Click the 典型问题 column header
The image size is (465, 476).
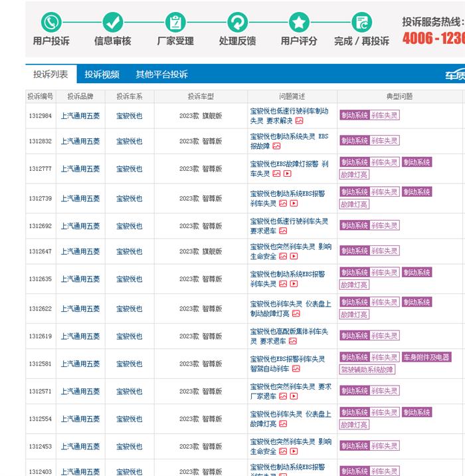tap(399, 96)
